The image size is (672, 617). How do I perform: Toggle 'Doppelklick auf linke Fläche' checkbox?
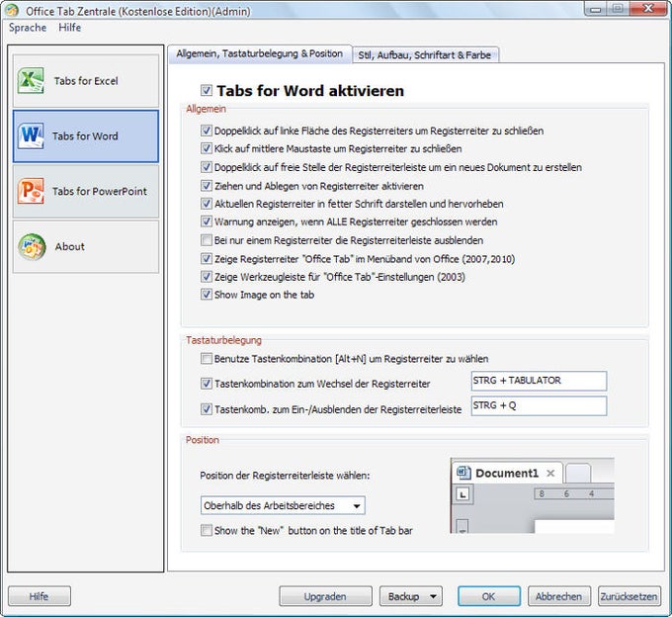point(207,131)
